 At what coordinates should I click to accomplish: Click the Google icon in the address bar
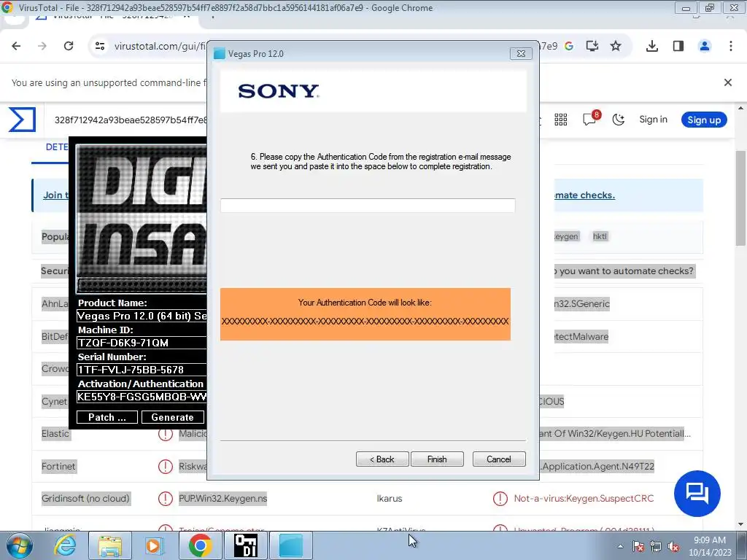(x=569, y=46)
